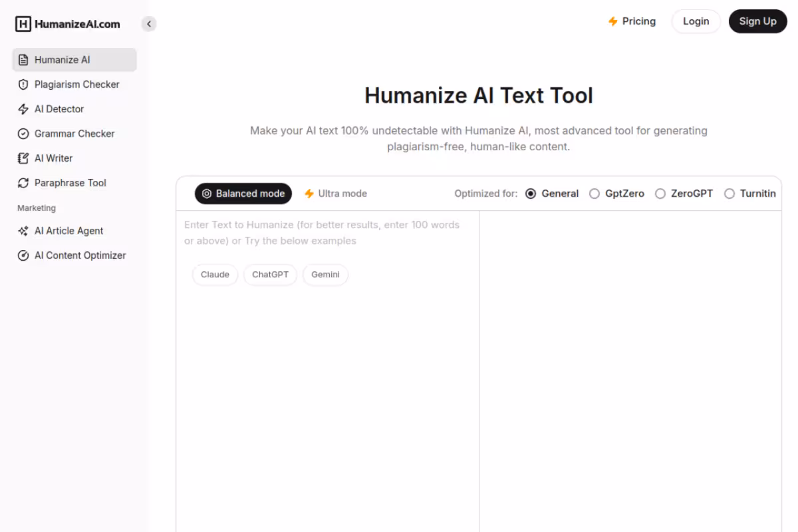Click the AI Detector lightning icon

click(x=23, y=109)
